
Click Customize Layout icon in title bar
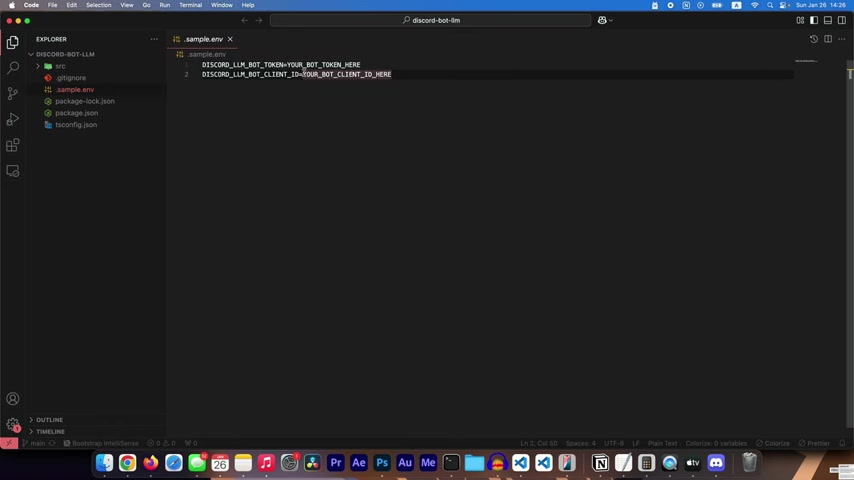click(800, 20)
